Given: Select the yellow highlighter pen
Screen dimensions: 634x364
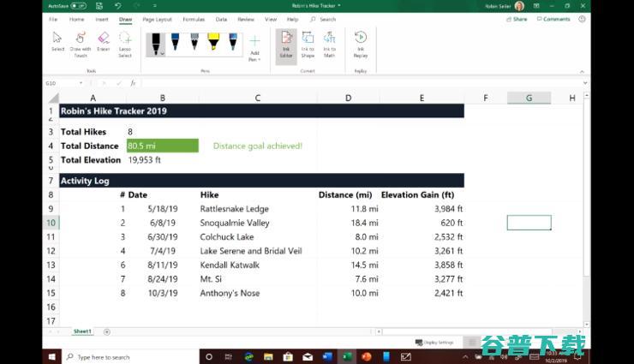Looking at the screenshot, I should pyautogui.click(x=212, y=42).
